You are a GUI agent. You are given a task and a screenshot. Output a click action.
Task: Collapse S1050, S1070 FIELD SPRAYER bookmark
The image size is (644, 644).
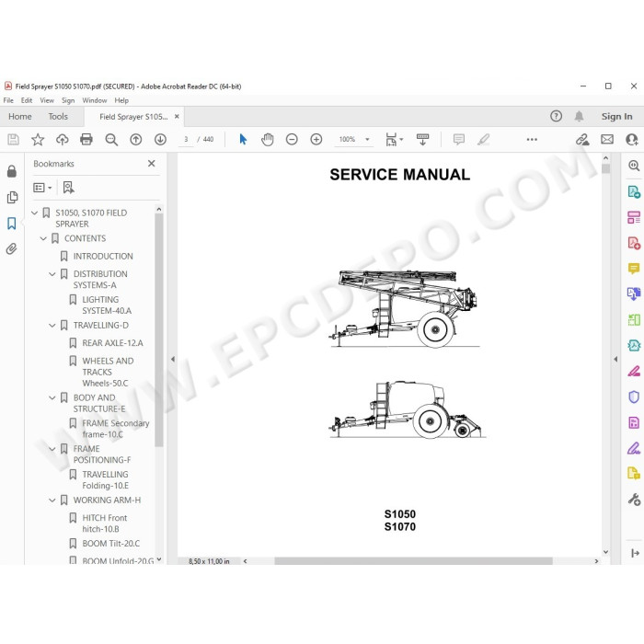tap(35, 213)
